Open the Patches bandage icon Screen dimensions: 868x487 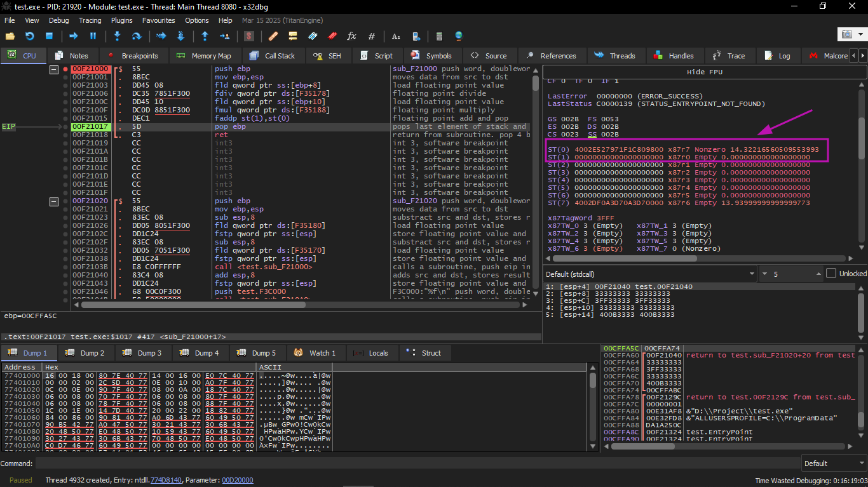pos(273,36)
